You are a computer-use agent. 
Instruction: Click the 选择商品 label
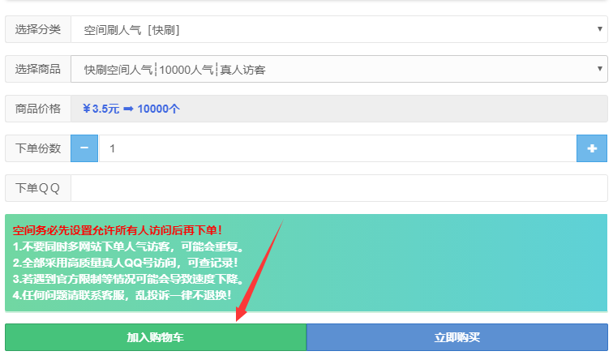38,69
